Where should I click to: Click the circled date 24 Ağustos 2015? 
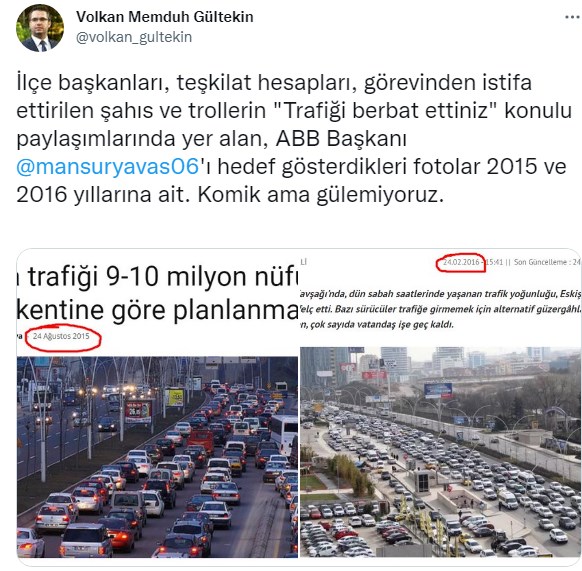coord(61,336)
